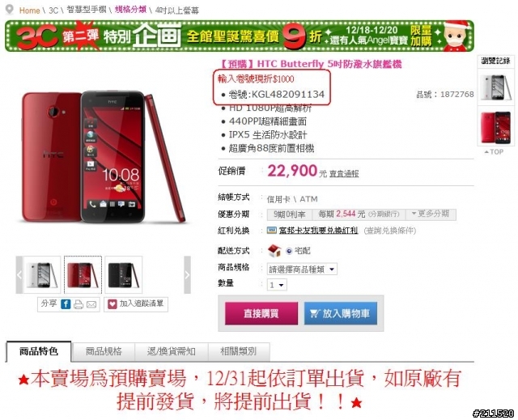Click the 放入購物車 button
The width and height of the screenshot is (518, 420).
click(340, 313)
